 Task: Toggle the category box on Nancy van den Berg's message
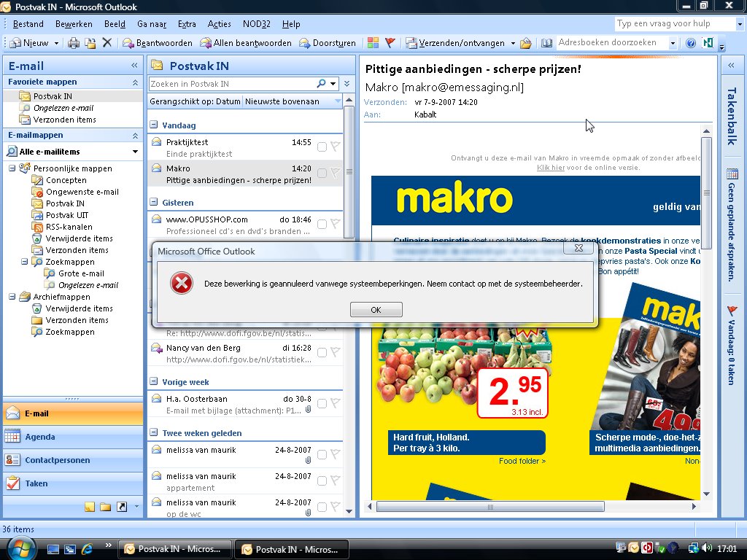coord(322,352)
